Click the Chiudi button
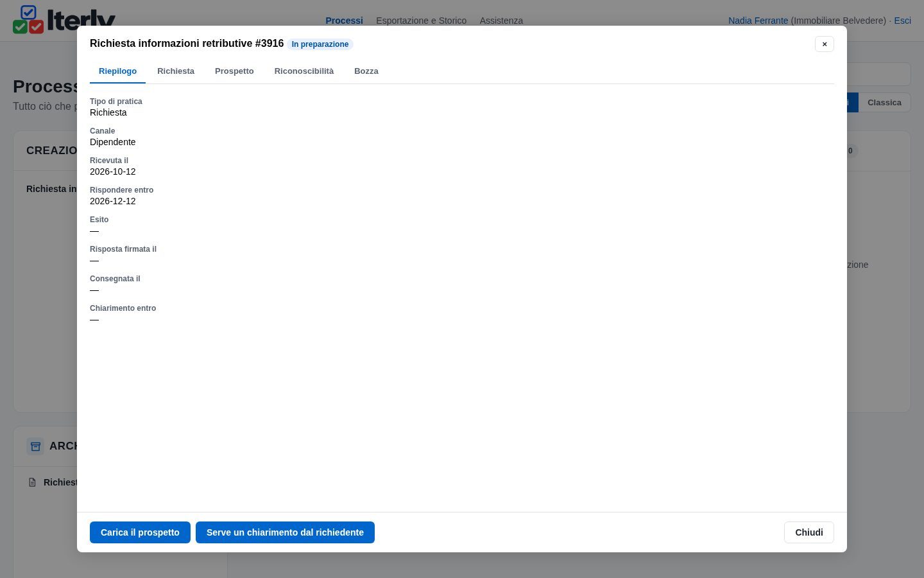The width and height of the screenshot is (924, 578). coord(809,532)
